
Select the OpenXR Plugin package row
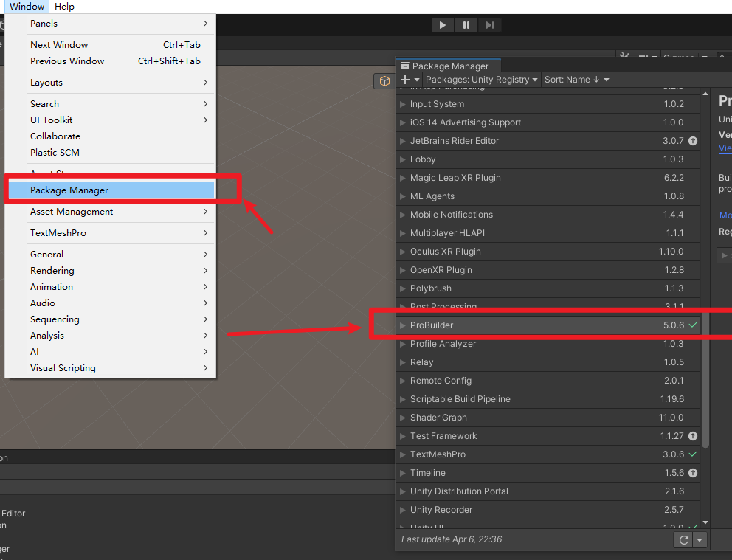548,270
